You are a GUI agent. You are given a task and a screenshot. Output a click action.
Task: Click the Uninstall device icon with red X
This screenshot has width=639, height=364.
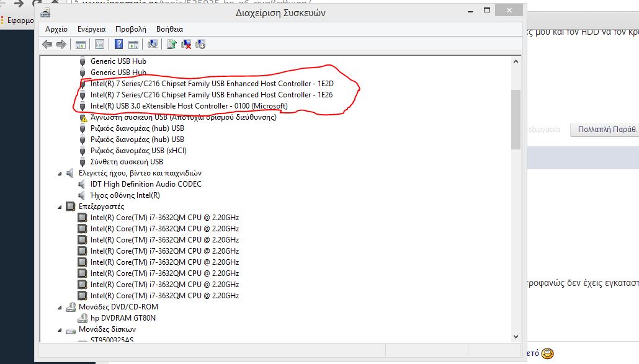point(186,45)
